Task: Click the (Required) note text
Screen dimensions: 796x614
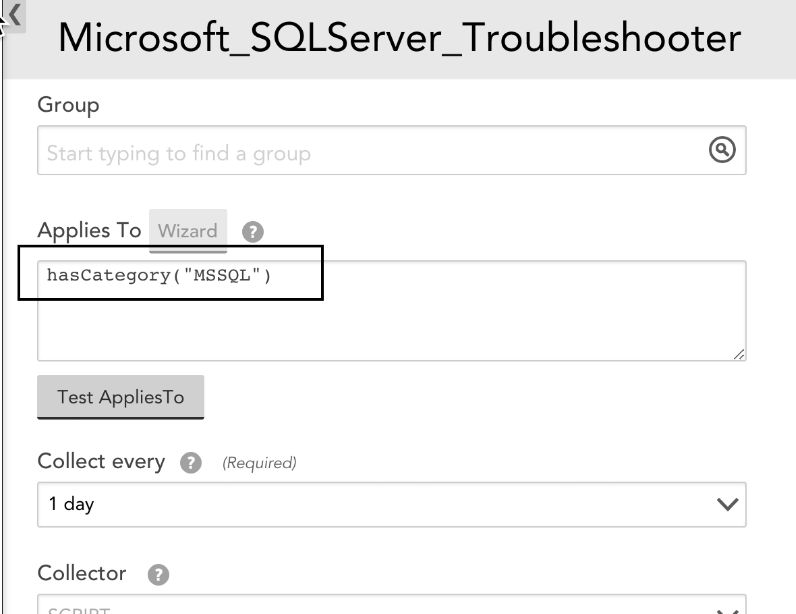Action: (259, 463)
